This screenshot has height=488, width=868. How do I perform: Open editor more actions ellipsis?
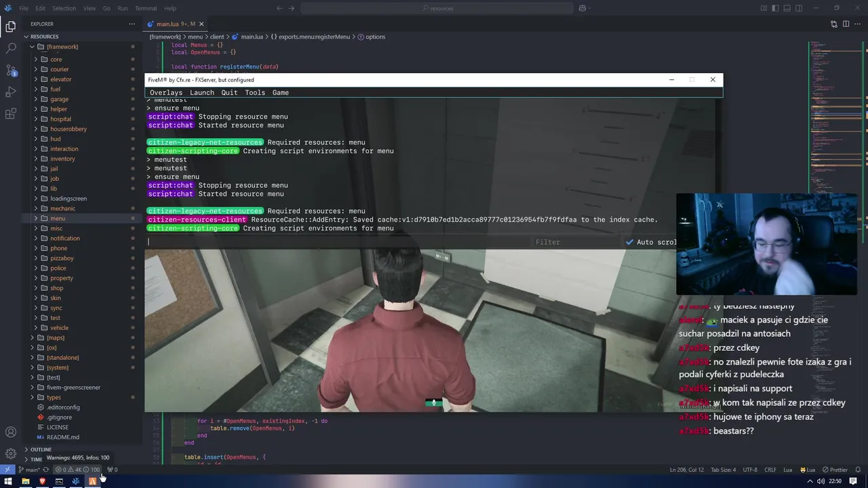pos(857,24)
